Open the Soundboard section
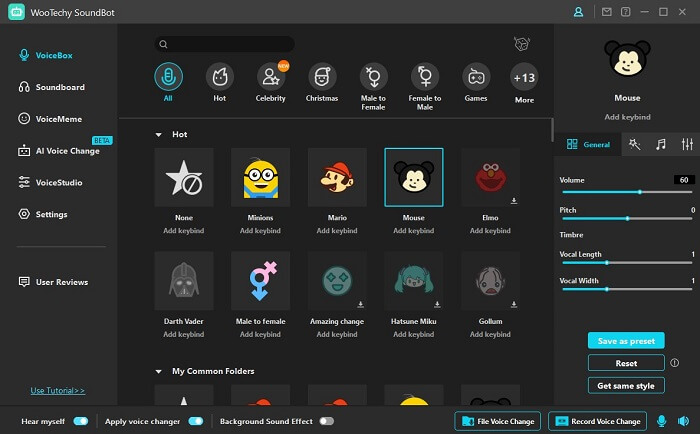700x434 pixels. click(x=51, y=87)
